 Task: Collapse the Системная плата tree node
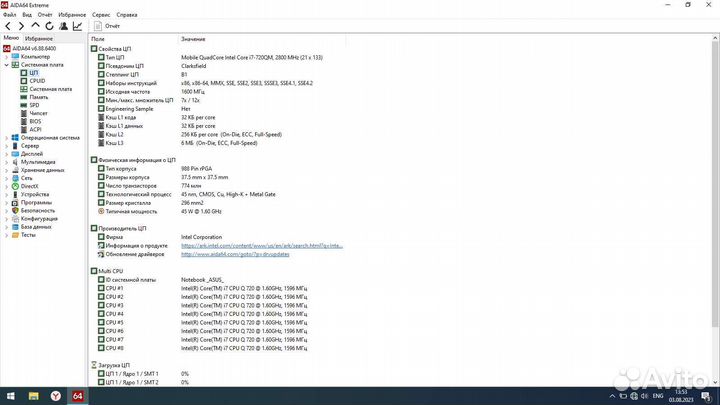(6, 65)
